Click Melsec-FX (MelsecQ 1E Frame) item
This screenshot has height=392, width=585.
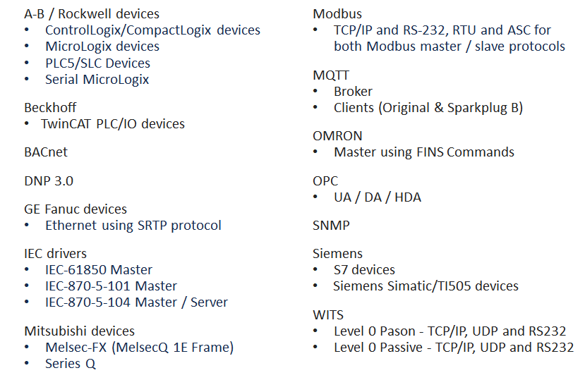pyautogui.click(x=139, y=347)
